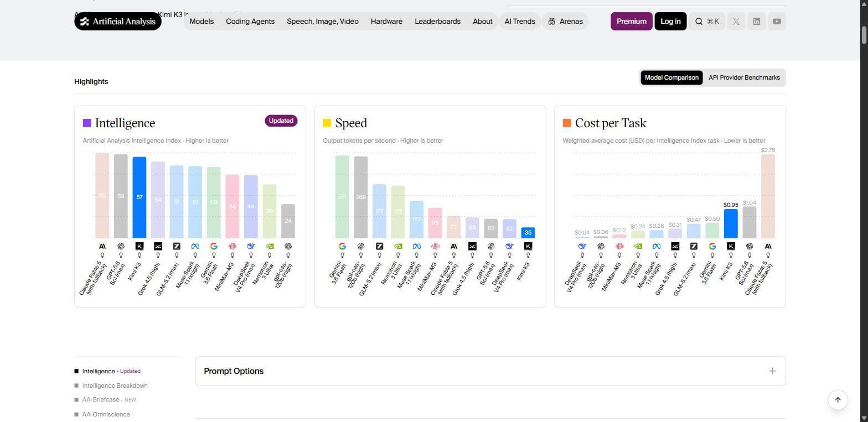The width and height of the screenshot is (868, 422).
Task: Click the Highlights heading
Action: [91, 81]
